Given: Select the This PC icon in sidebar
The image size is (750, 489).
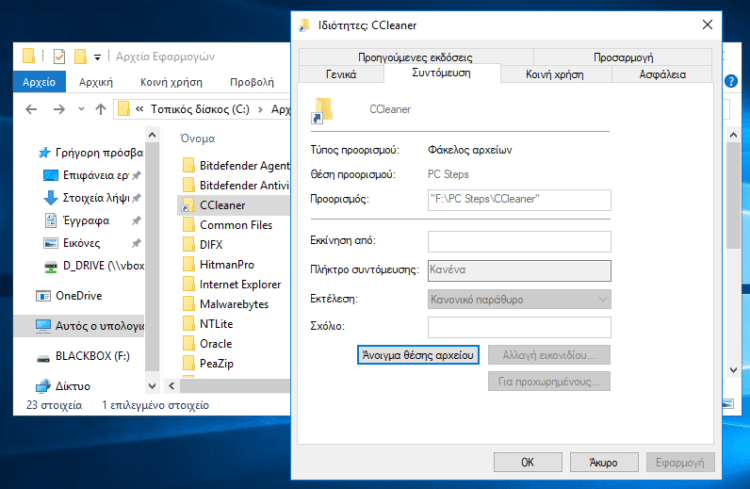Looking at the screenshot, I should (43, 326).
